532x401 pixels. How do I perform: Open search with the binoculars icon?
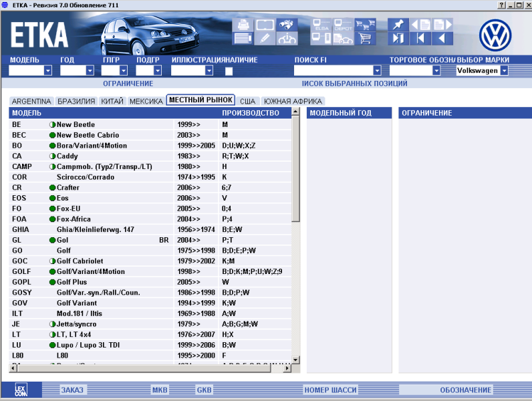[287, 25]
